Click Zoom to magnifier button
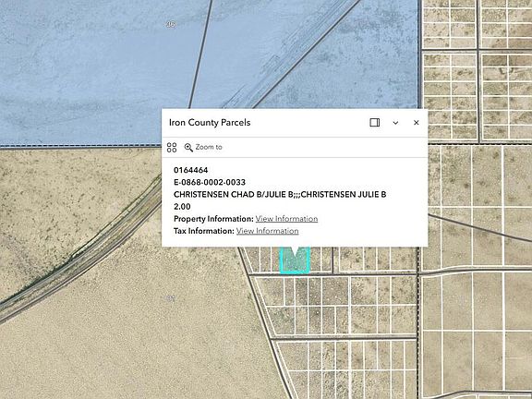Image resolution: width=532 pixels, height=399 pixels. point(203,147)
